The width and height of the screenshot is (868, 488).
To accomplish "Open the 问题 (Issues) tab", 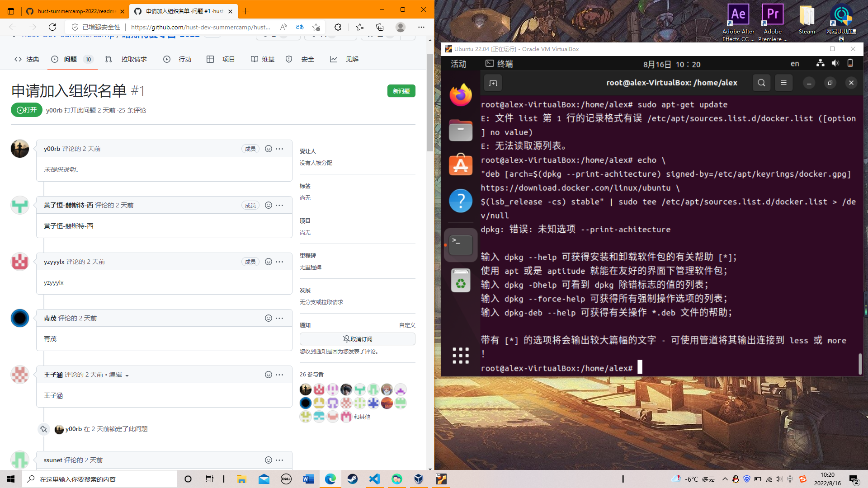I will 72,59.
